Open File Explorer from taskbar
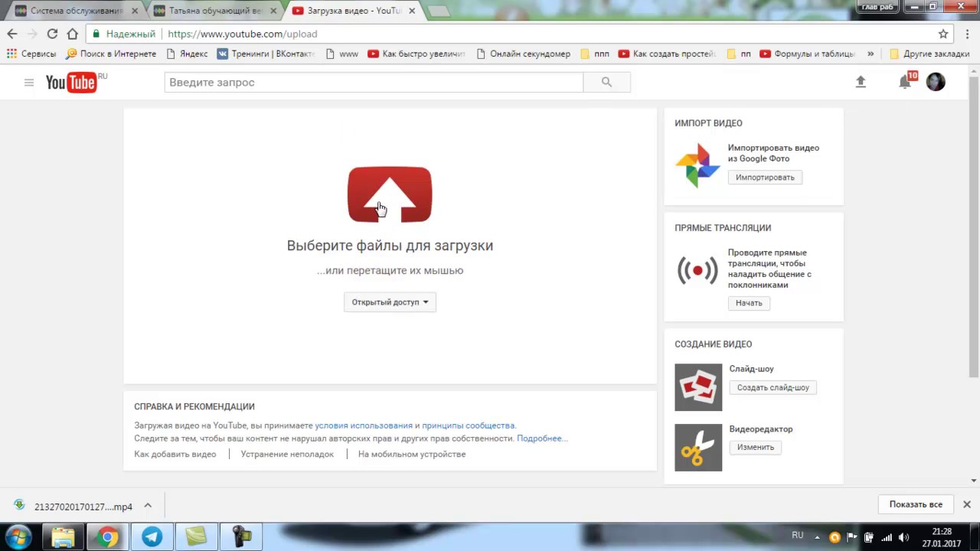Viewport: 980px width, 551px height. (63, 536)
